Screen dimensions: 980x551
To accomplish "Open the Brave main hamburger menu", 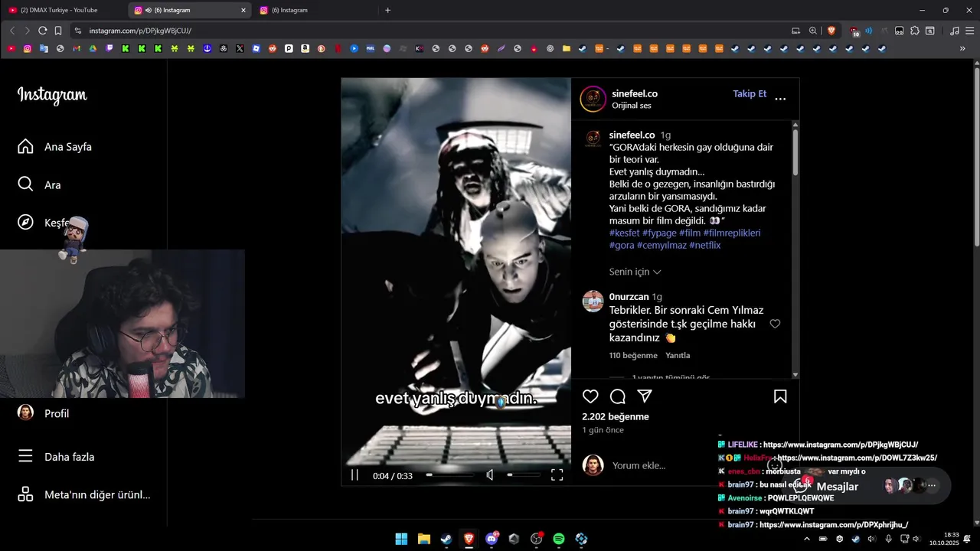I will coord(969,31).
